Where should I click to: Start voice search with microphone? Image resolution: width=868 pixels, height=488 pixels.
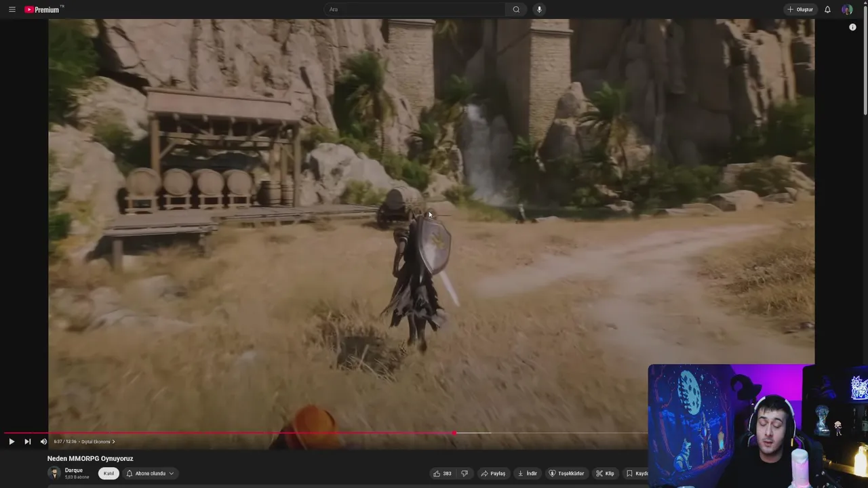pos(539,9)
